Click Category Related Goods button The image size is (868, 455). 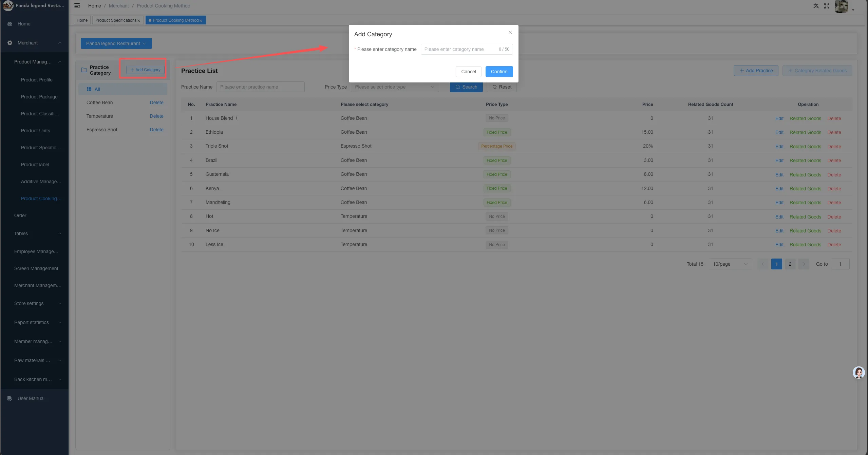(x=817, y=71)
